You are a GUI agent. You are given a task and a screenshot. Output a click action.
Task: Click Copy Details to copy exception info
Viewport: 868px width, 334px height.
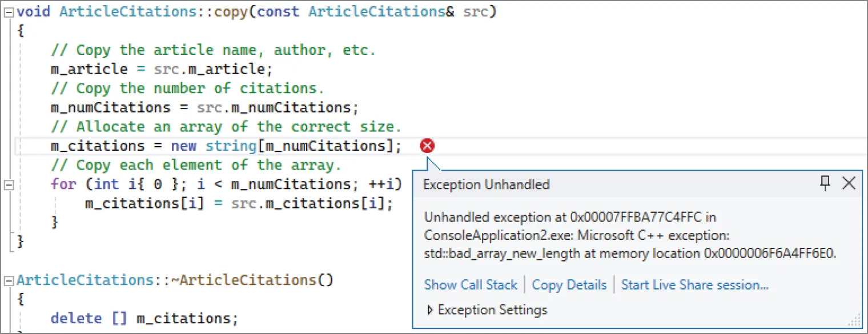click(569, 284)
